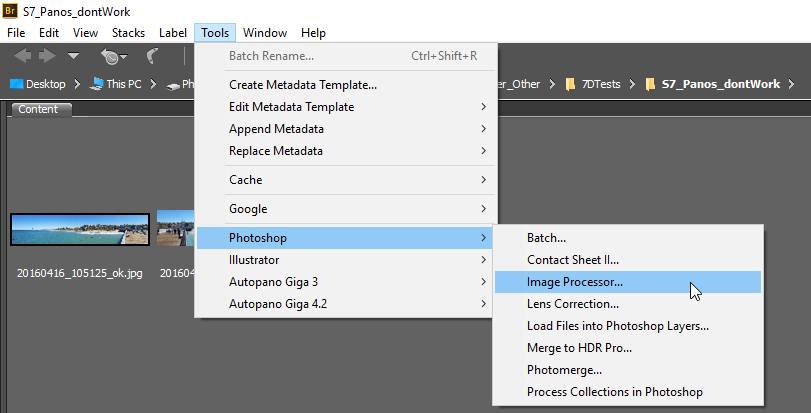Choose Lens Correction...

coord(628,304)
